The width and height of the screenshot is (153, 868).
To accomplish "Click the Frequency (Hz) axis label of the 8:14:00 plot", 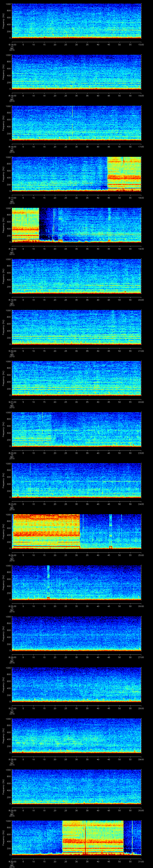I will coord(3,21).
